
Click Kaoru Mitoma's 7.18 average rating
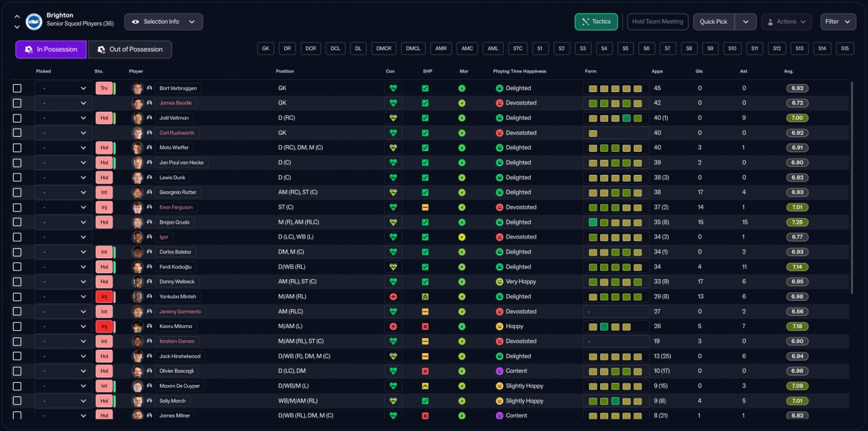pyautogui.click(x=797, y=327)
